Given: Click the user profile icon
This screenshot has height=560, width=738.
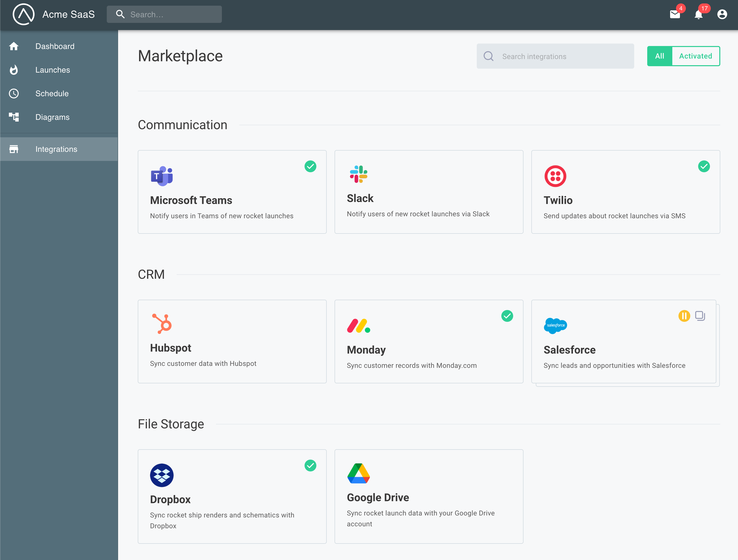Looking at the screenshot, I should point(722,14).
